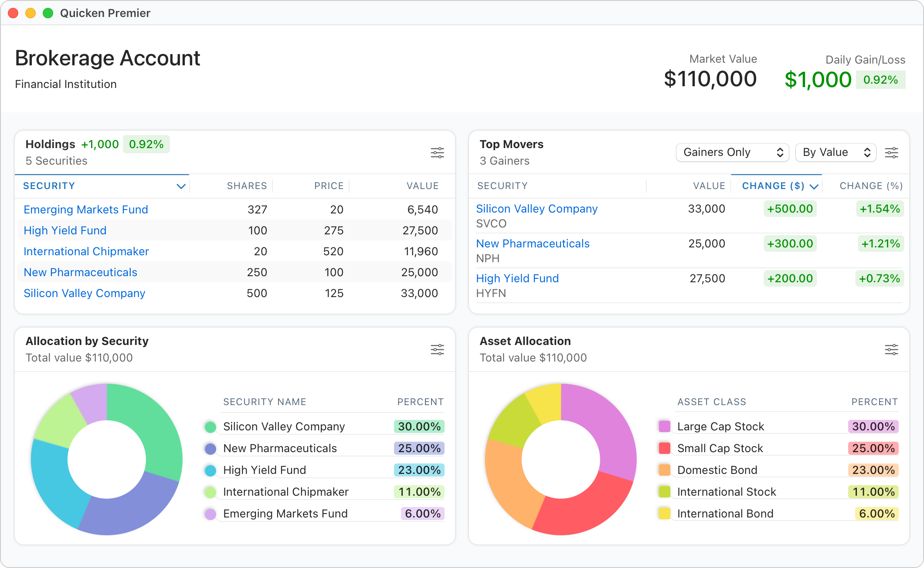
Task: Click the Large Cap Stock color swatch
Action: (665, 426)
